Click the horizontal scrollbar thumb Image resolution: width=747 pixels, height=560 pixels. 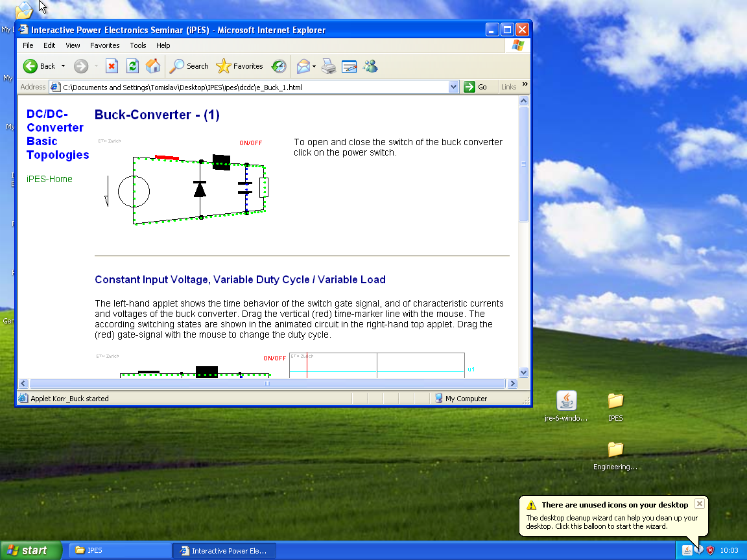tap(267, 383)
